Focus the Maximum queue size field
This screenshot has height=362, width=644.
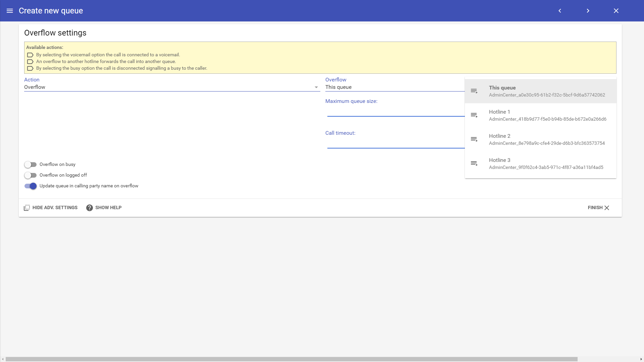coord(396,112)
